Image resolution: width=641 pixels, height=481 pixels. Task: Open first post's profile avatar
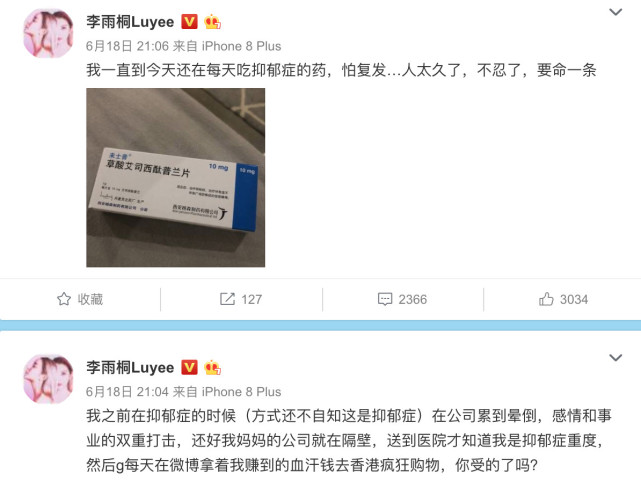point(48,34)
